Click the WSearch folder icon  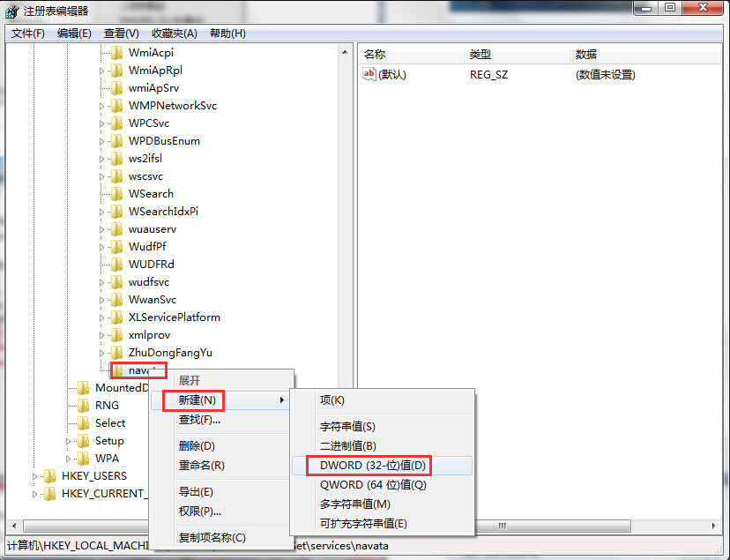point(117,194)
